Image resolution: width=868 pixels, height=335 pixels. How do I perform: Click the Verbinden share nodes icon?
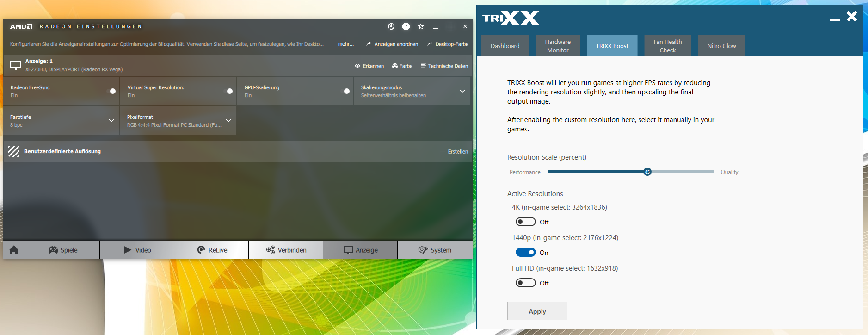coord(271,250)
